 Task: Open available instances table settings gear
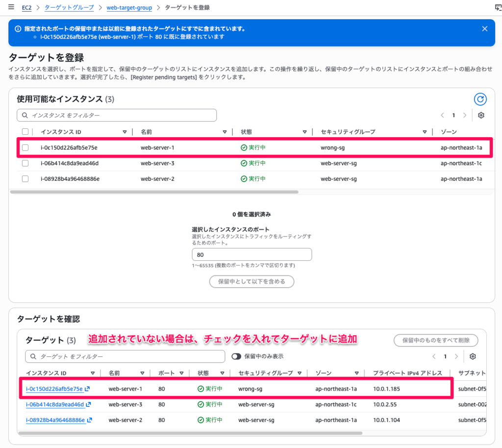click(481, 115)
